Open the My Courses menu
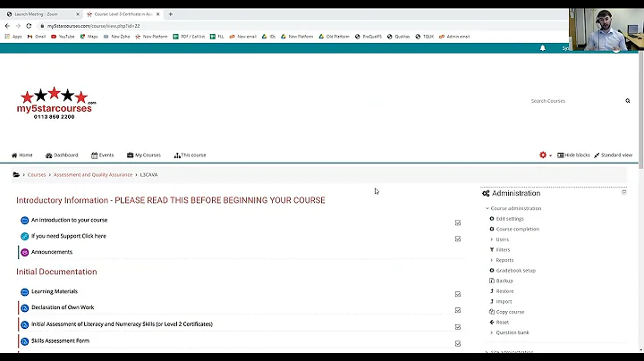644x361 pixels. pos(144,155)
